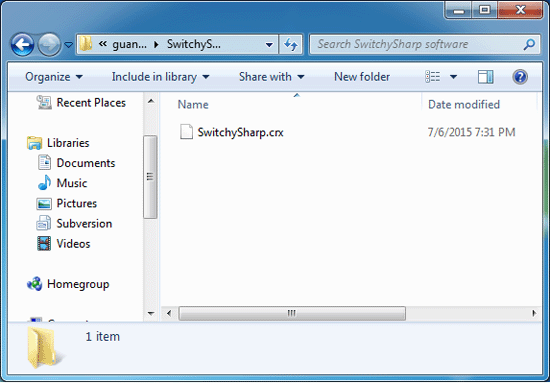Open the recent pages dropdown arrow

pyautogui.click(x=69, y=45)
